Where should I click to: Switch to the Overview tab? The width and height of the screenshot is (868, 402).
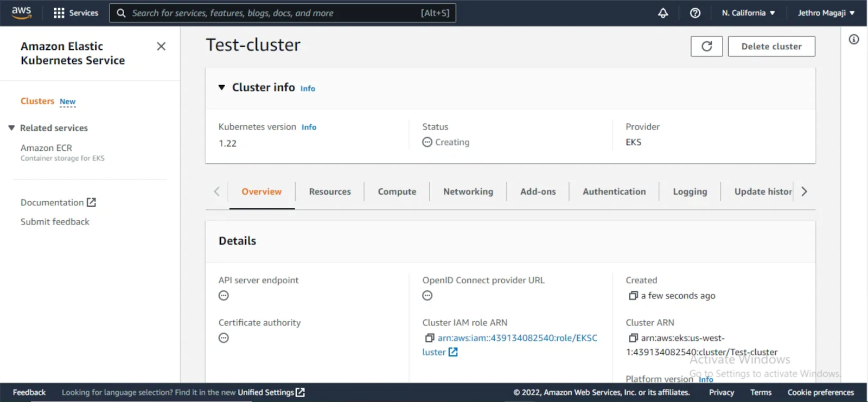click(261, 192)
